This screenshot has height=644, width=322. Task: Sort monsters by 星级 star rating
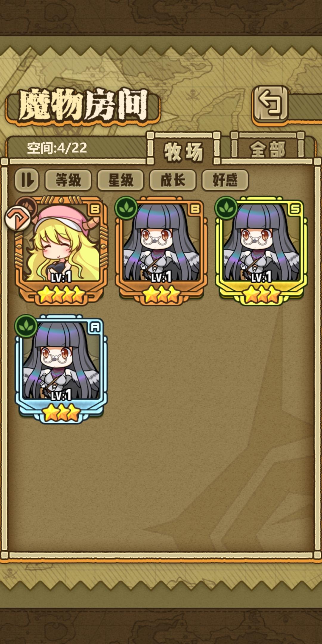coord(120,180)
